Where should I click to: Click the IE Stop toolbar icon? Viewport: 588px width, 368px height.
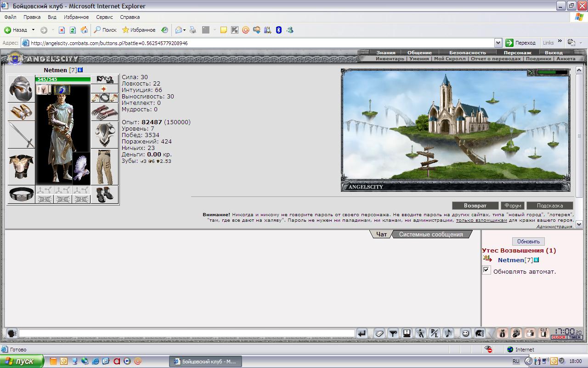[x=62, y=30]
